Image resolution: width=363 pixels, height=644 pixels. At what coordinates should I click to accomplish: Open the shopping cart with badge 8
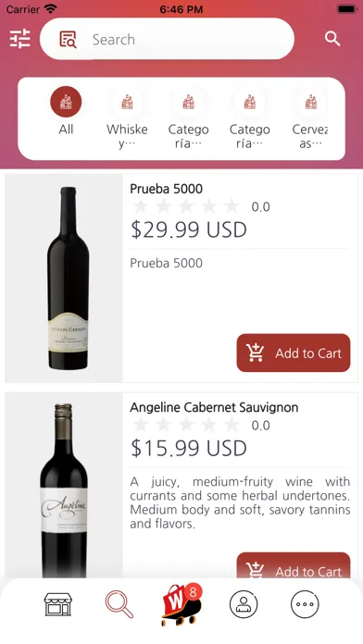click(181, 604)
